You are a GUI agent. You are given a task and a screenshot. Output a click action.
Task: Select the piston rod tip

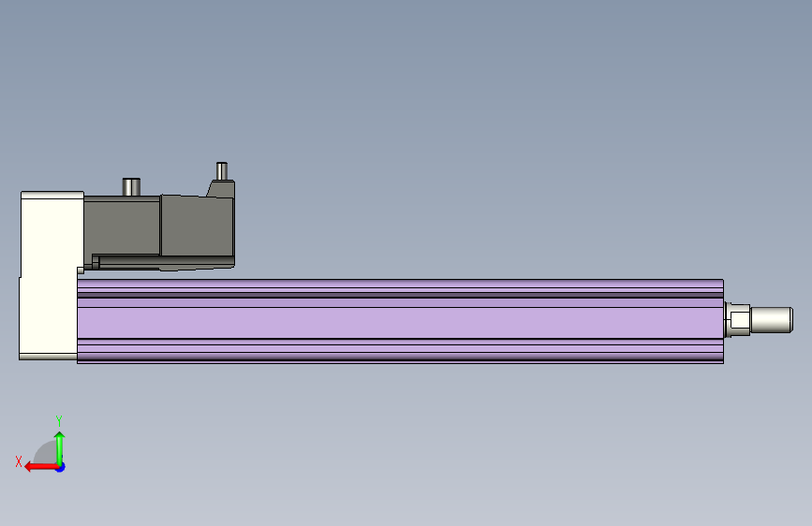[x=772, y=320]
